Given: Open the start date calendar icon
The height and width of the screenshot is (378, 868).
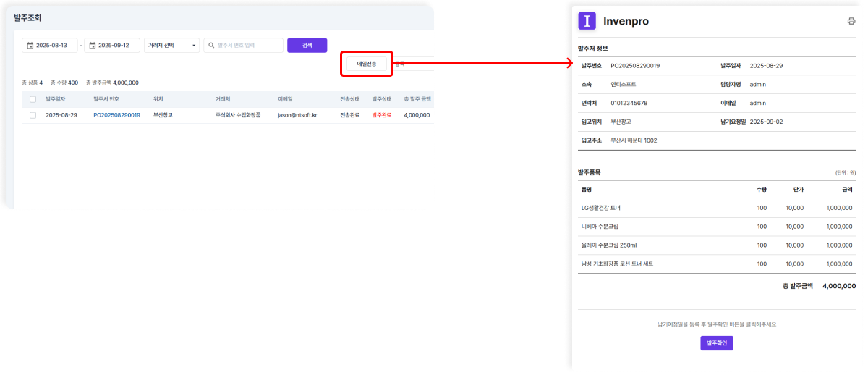Looking at the screenshot, I should 30,46.
